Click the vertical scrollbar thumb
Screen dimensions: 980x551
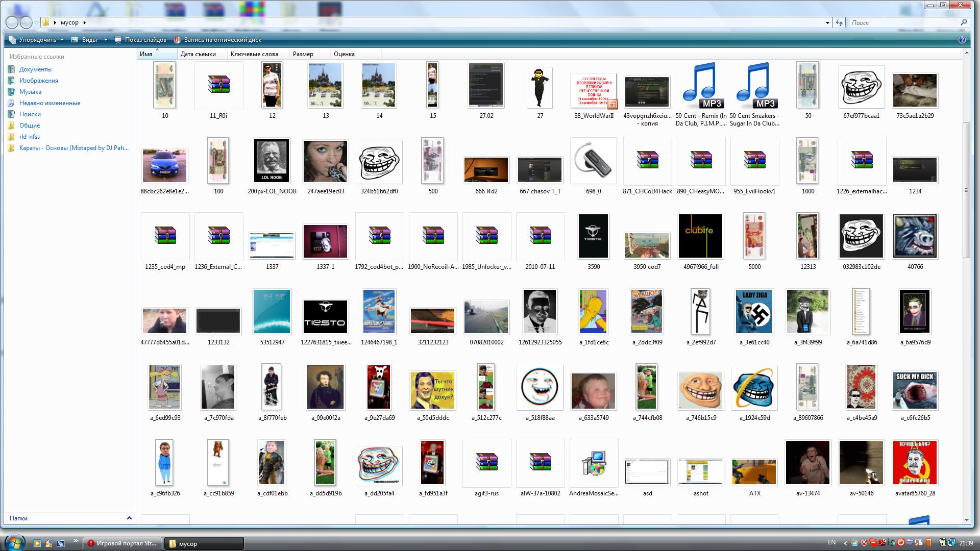pyautogui.click(x=966, y=190)
